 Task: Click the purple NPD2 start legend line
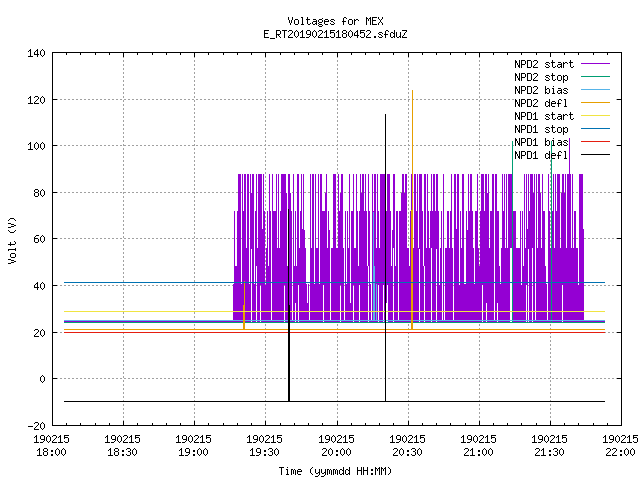tap(595, 64)
